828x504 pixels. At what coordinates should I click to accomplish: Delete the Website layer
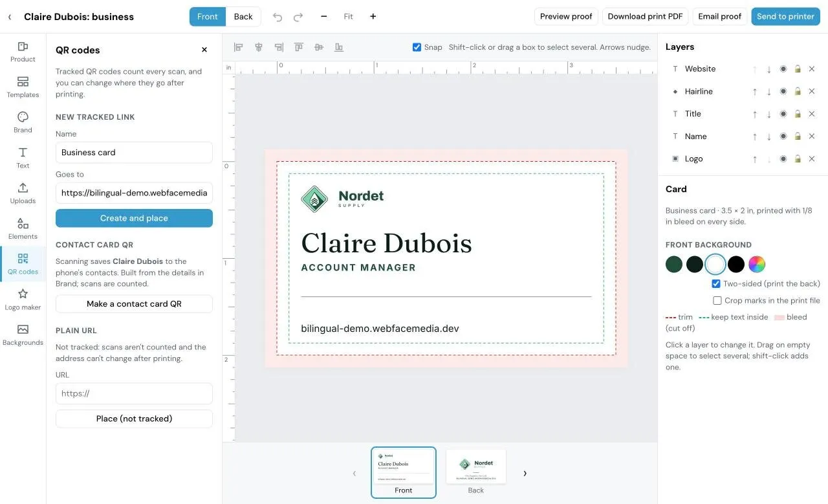point(812,69)
